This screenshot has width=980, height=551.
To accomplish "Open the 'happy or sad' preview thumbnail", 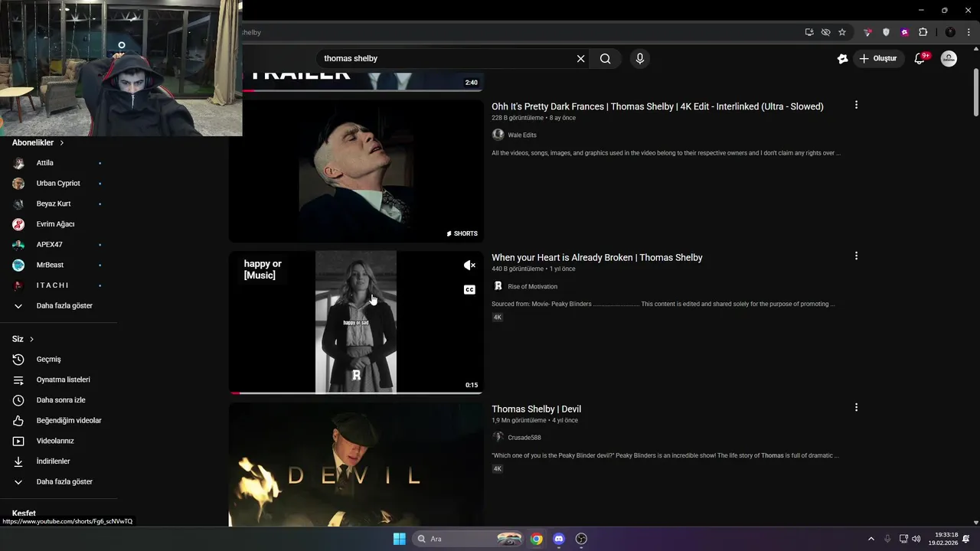I will coord(356,322).
